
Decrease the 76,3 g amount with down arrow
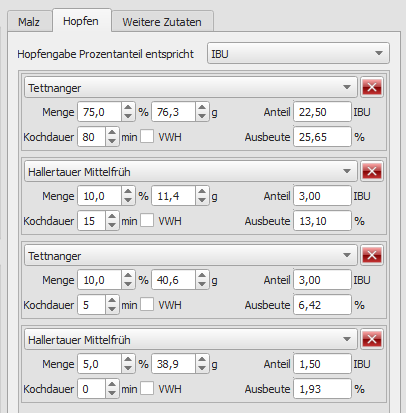pyautogui.click(x=202, y=116)
